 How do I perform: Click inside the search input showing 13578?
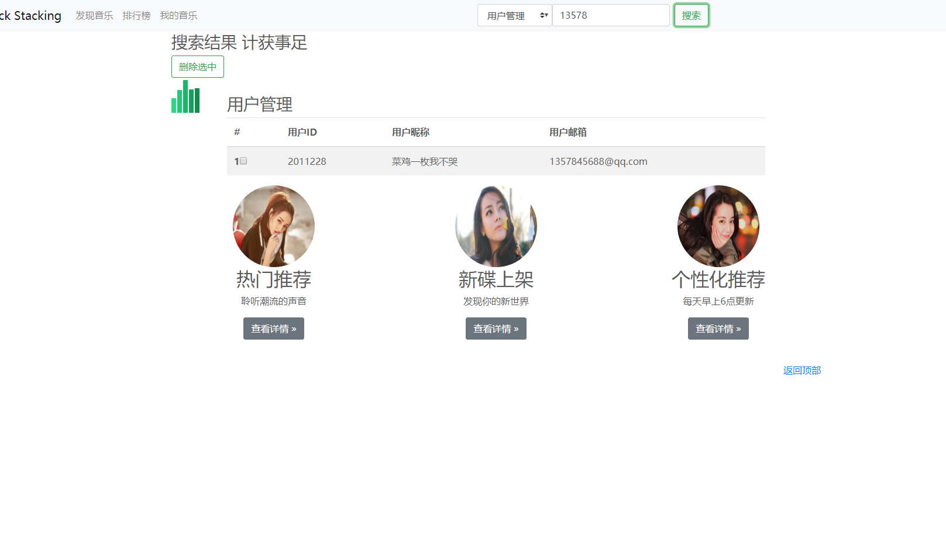611,15
